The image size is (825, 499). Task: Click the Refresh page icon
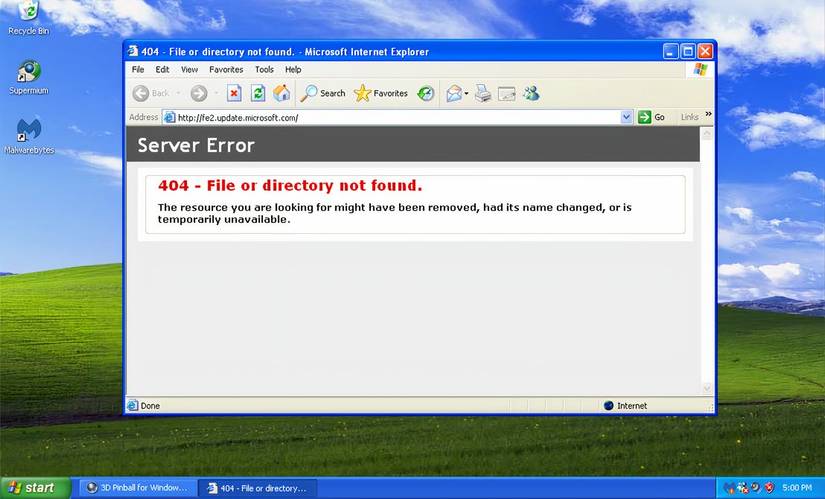(258, 94)
